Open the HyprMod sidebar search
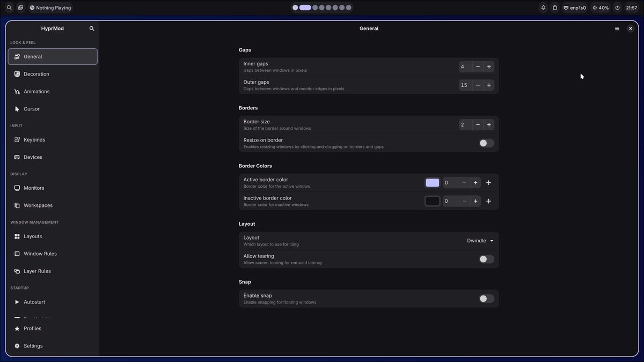This screenshot has height=362, width=644. (x=92, y=28)
